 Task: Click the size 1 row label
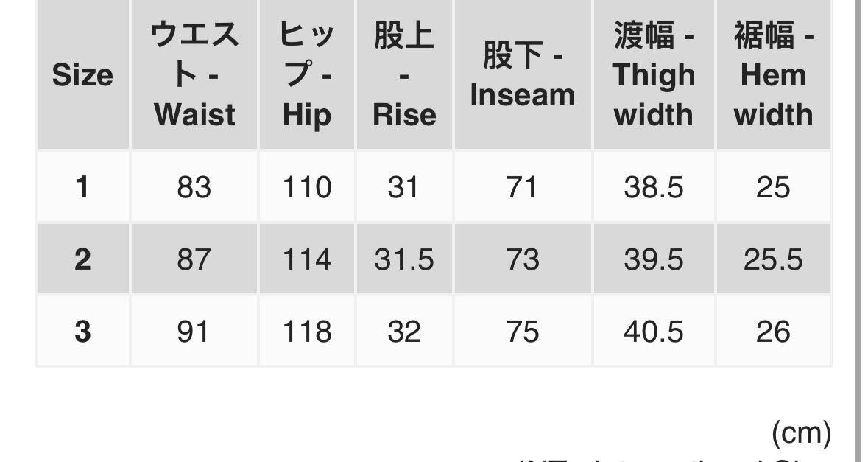pos(82,187)
